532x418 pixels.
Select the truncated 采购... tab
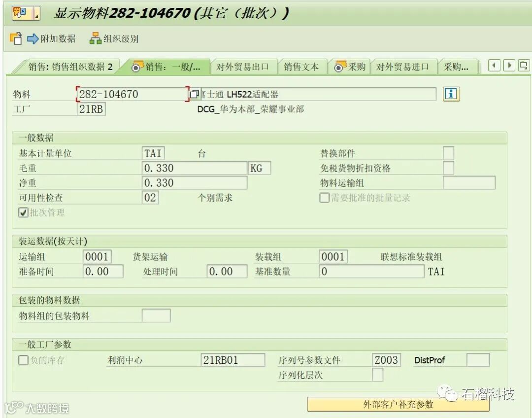pyautogui.click(x=456, y=67)
